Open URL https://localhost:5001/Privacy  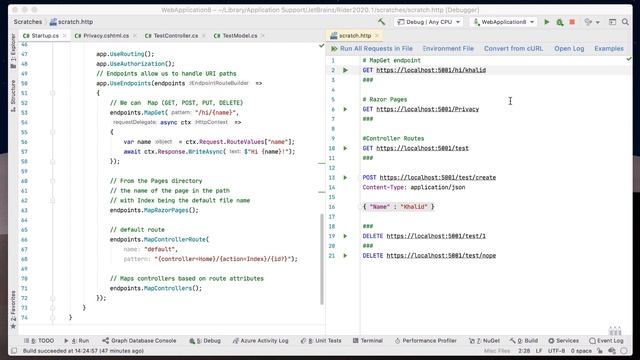click(x=427, y=109)
